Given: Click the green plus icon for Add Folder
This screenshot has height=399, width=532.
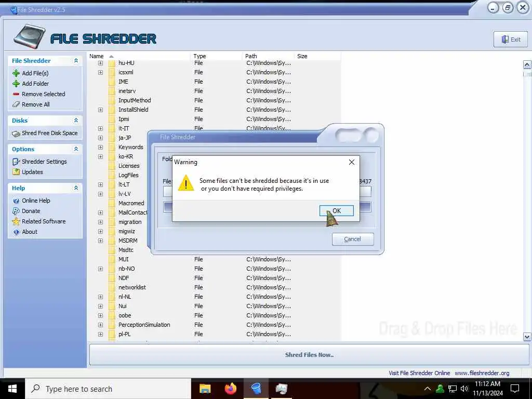Looking at the screenshot, I should tap(16, 84).
